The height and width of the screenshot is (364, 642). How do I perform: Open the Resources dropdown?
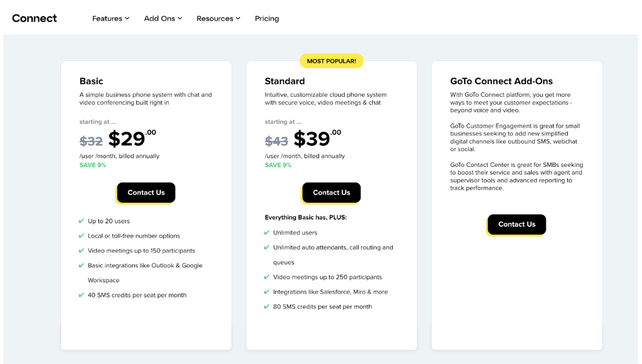(218, 18)
